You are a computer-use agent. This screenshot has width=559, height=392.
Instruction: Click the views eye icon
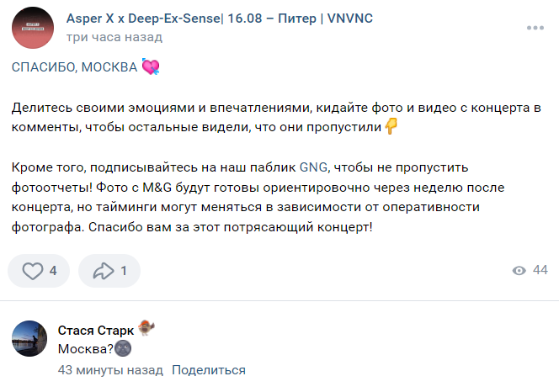click(x=519, y=270)
